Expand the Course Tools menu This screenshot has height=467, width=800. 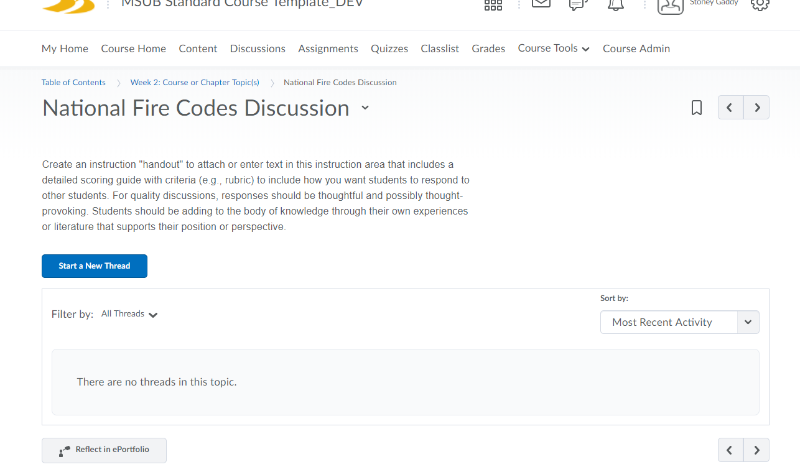(x=553, y=48)
